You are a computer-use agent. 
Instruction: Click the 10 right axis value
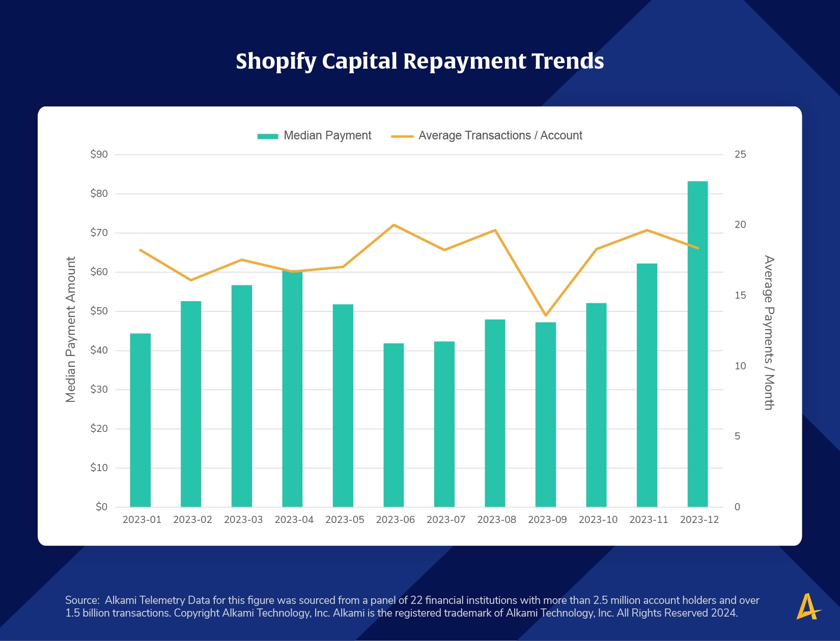click(x=740, y=366)
